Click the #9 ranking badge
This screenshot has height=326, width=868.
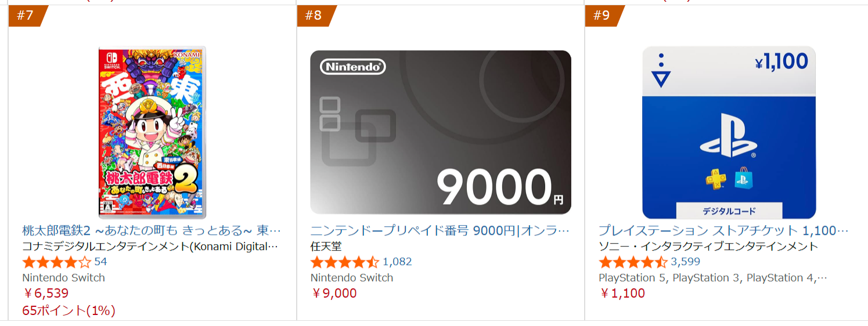click(602, 16)
